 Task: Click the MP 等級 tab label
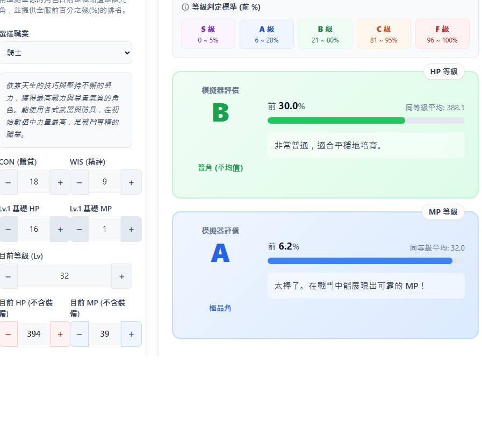[443, 212]
